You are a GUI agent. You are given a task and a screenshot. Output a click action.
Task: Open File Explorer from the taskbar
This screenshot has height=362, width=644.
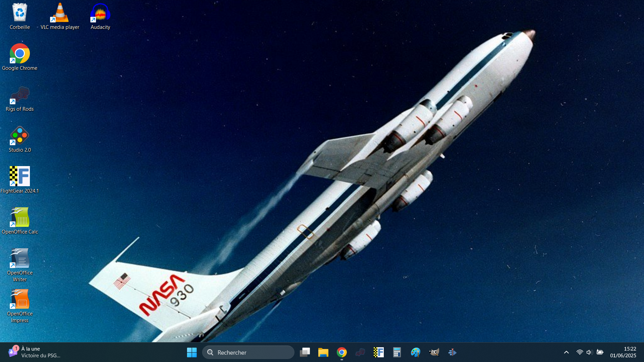point(323,352)
